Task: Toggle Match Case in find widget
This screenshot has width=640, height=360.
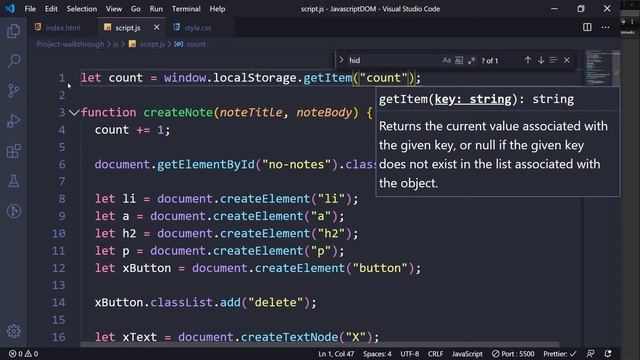Action: click(447, 60)
